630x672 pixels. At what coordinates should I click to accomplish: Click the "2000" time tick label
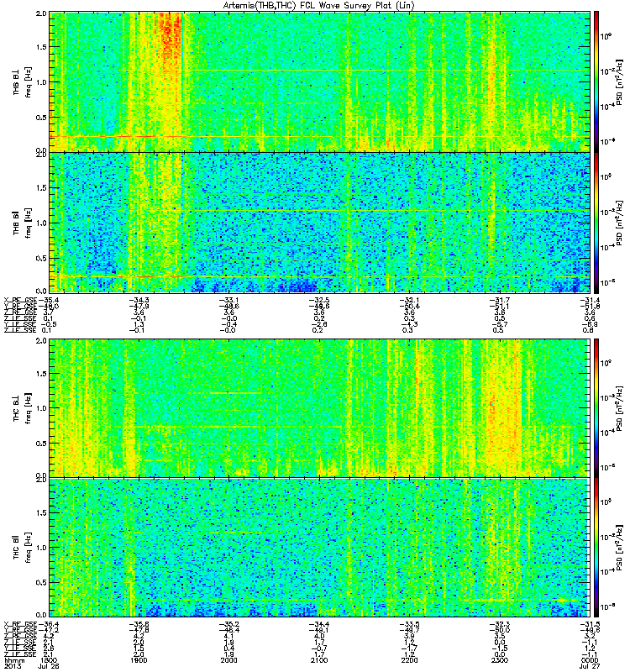coord(228,660)
